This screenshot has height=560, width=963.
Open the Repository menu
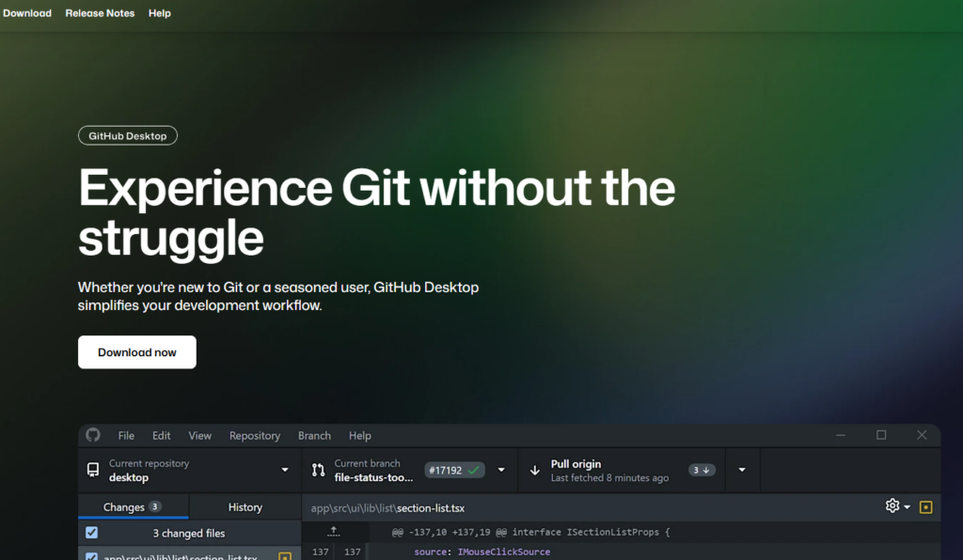[254, 435]
